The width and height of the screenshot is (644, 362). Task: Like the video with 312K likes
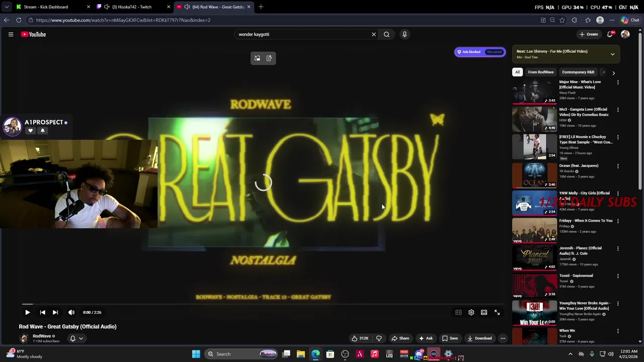point(360,338)
